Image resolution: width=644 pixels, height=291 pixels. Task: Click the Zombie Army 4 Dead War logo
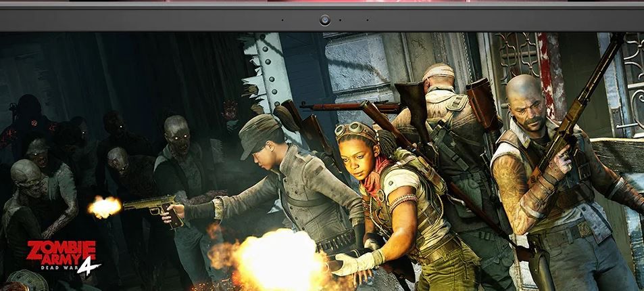coord(64,257)
